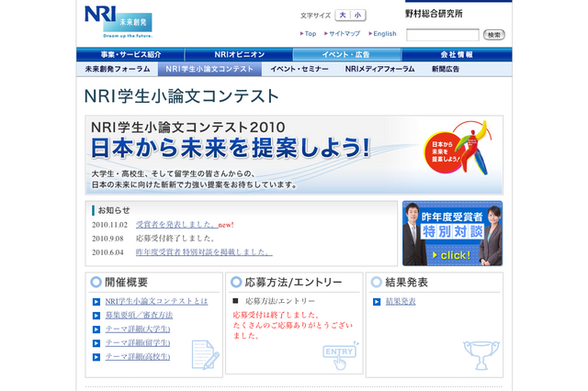This screenshot has width=588, height=391.
Task: Open the 募集要項／審査方法 link
Action: point(139,316)
